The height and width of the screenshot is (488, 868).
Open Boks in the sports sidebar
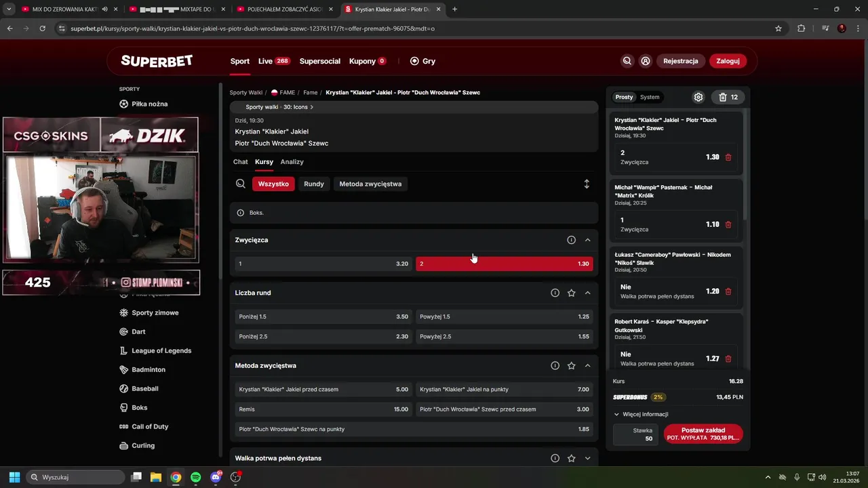[133, 407]
